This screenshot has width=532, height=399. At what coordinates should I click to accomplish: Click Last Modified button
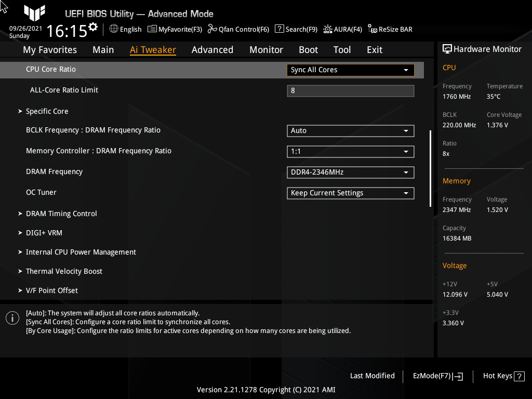(372, 376)
